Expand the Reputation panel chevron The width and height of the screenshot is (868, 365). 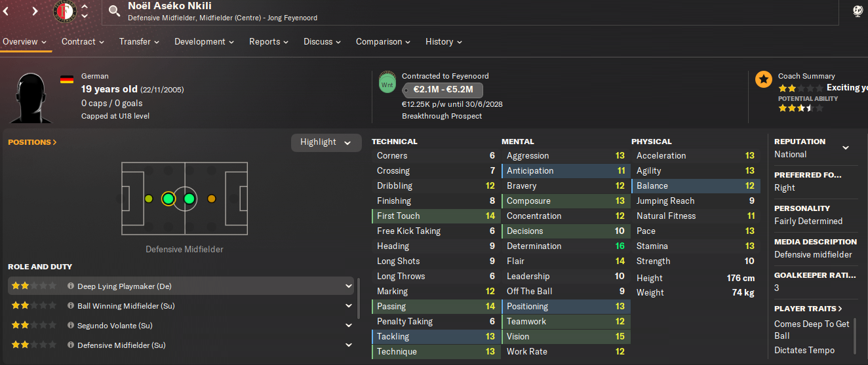click(x=846, y=147)
